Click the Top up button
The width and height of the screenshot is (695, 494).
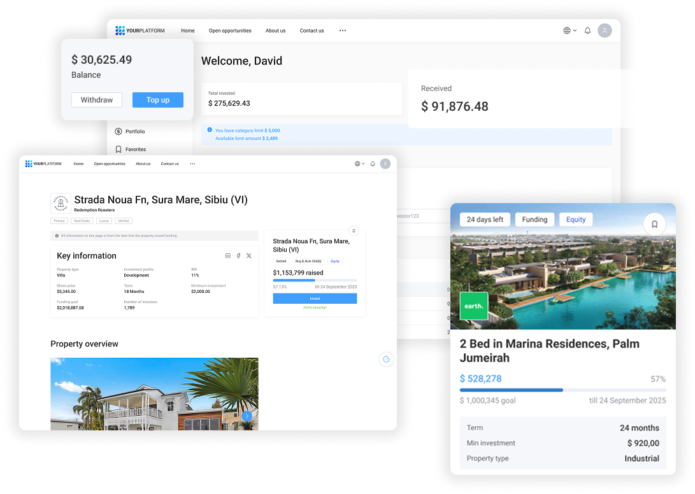pos(158,100)
